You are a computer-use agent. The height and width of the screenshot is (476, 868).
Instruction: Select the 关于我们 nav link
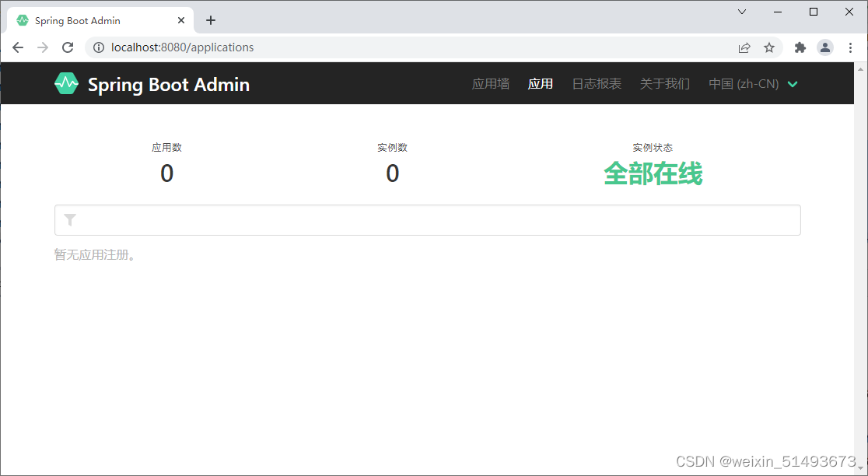664,83
